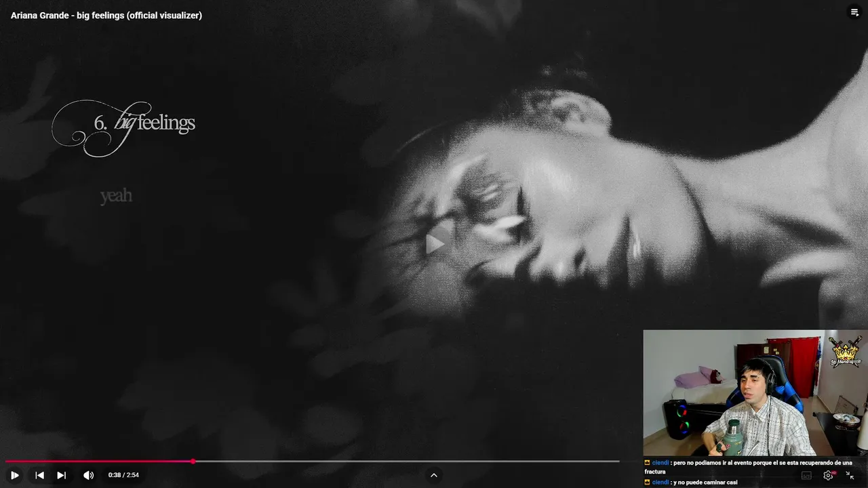Image resolution: width=868 pixels, height=488 pixels.
Task: Exit fullscreen mode
Action: pos(850,476)
